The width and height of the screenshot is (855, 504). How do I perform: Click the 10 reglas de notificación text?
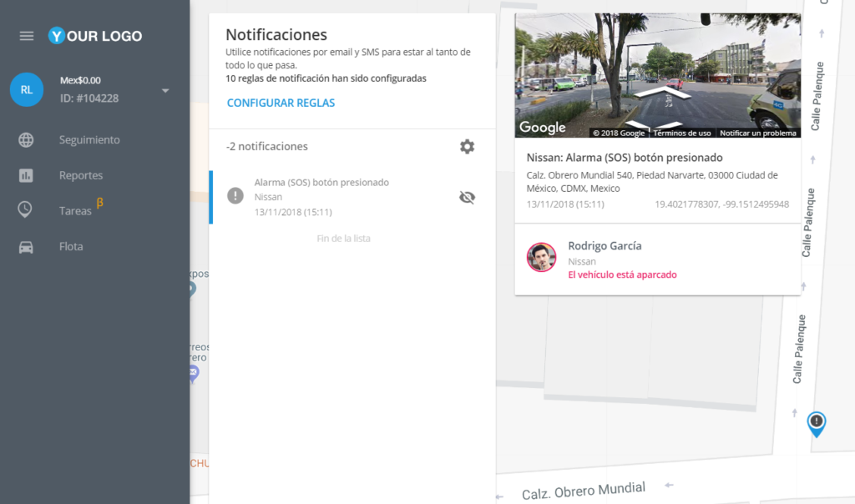point(326,78)
